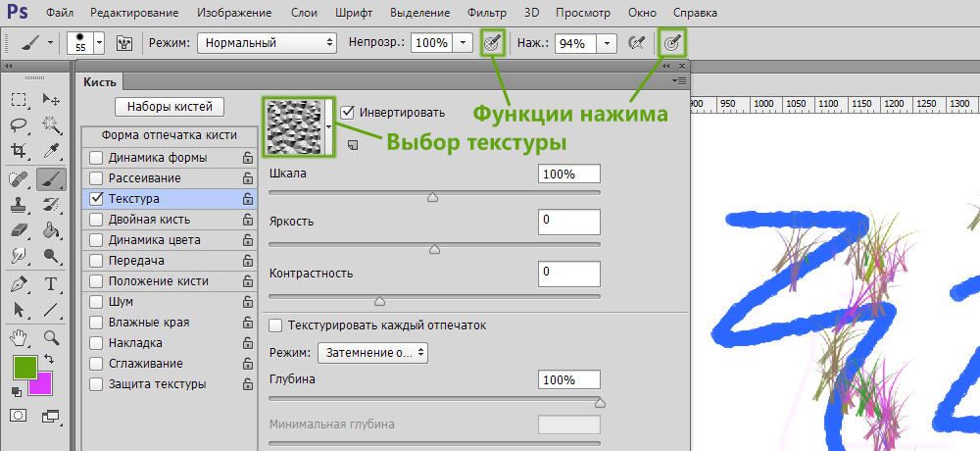Image resolution: width=980 pixels, height=451 pixels.
Task: Open the Режим Нормальный blend dropdown
Action: 269,43
